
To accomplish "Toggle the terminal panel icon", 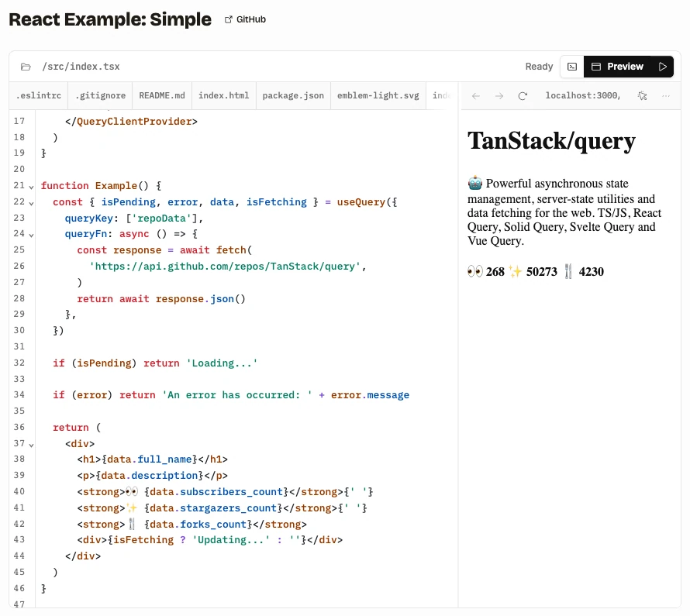I will point(571,67).
